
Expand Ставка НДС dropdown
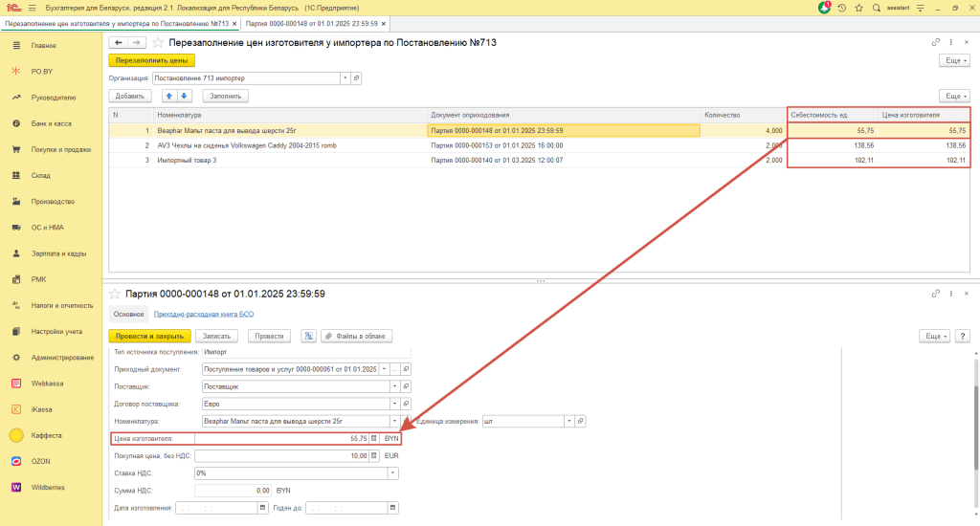pyautogui.click(x=392, y=473)
